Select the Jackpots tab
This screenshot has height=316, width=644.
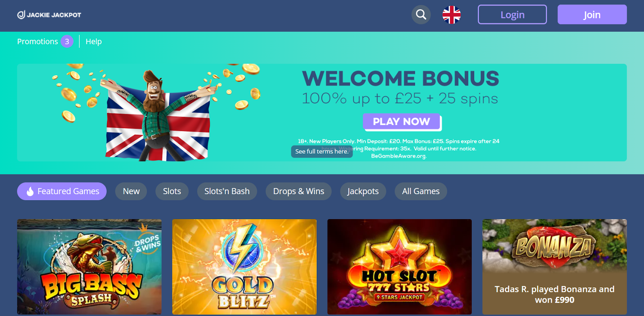tap(363, 191)
